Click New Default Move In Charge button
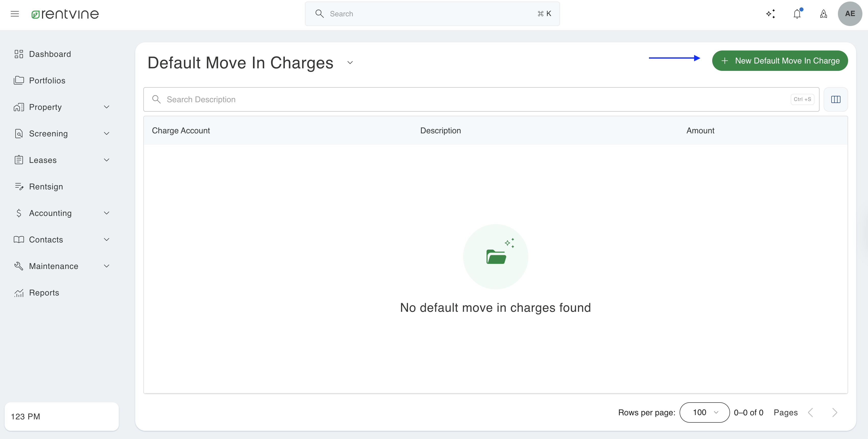Viewport: 868px width, 439px height. tap(780, 61)
